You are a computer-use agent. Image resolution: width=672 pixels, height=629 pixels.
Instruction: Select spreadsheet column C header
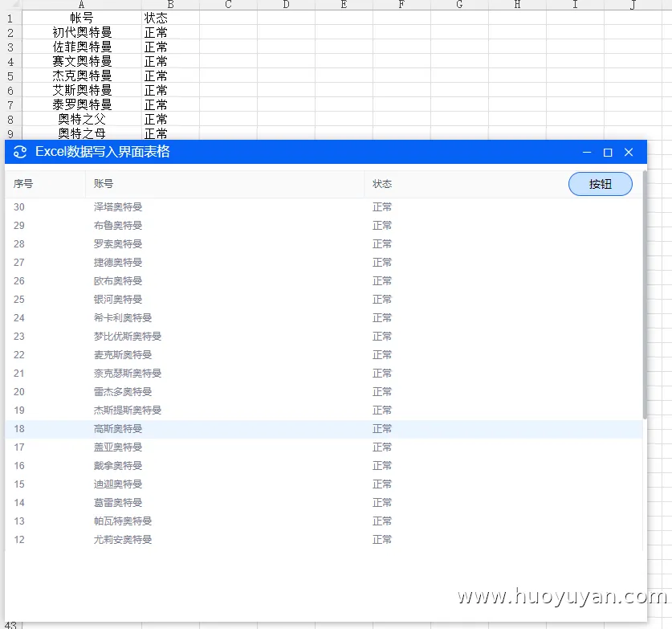[229, 5]
